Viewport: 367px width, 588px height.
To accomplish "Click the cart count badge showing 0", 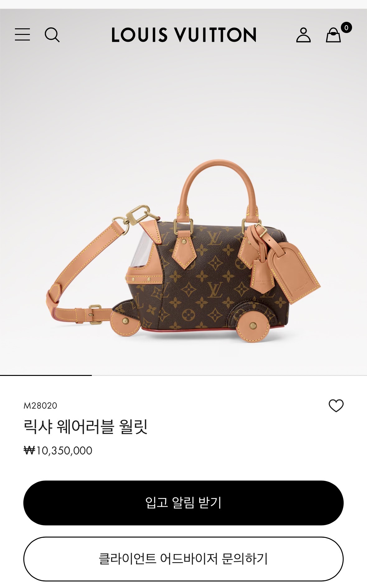I will [x=346, y=28].
